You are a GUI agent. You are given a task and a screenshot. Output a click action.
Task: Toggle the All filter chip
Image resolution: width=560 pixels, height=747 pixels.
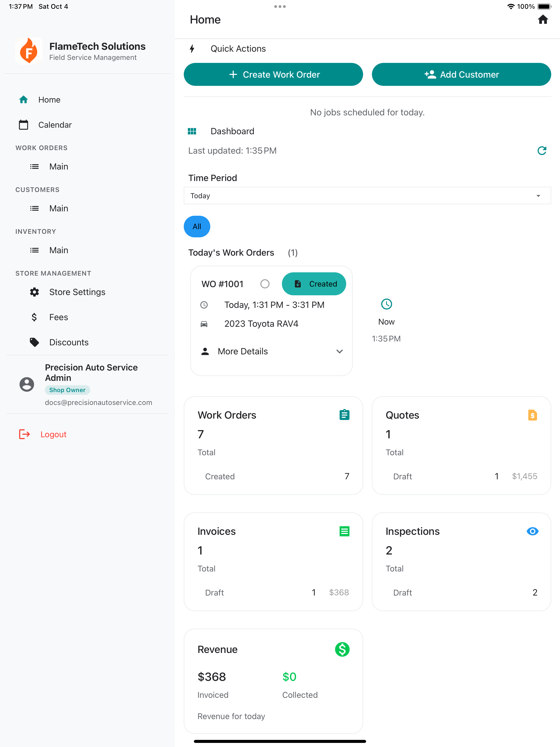click(197, 227)
